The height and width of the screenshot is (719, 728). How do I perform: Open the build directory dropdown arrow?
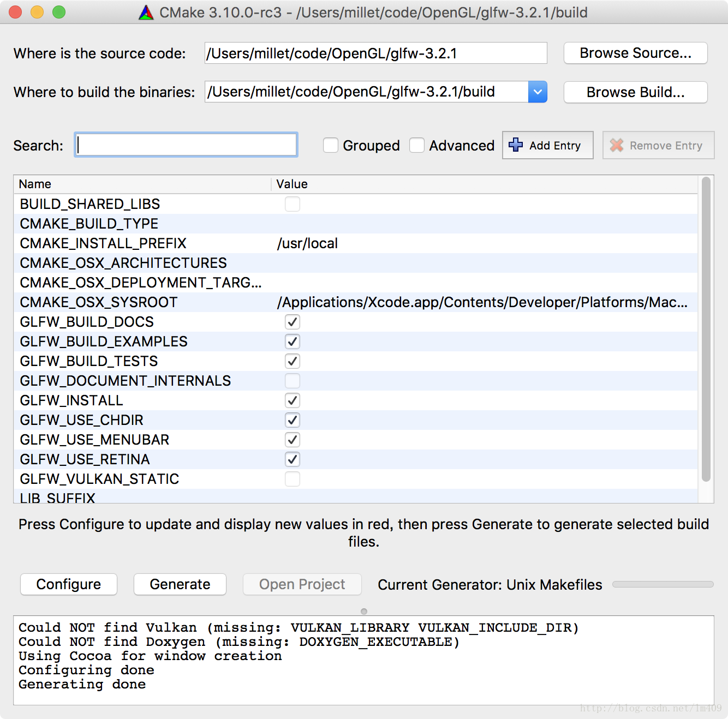point(538,92)
